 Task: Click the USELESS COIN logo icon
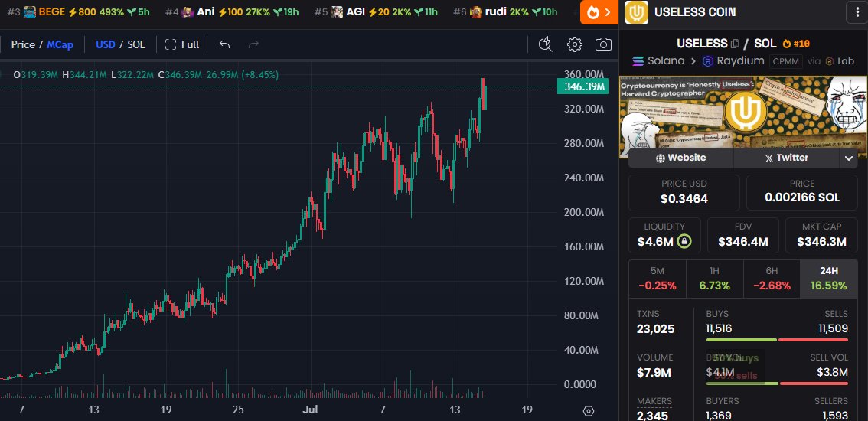tap(637, 12)
